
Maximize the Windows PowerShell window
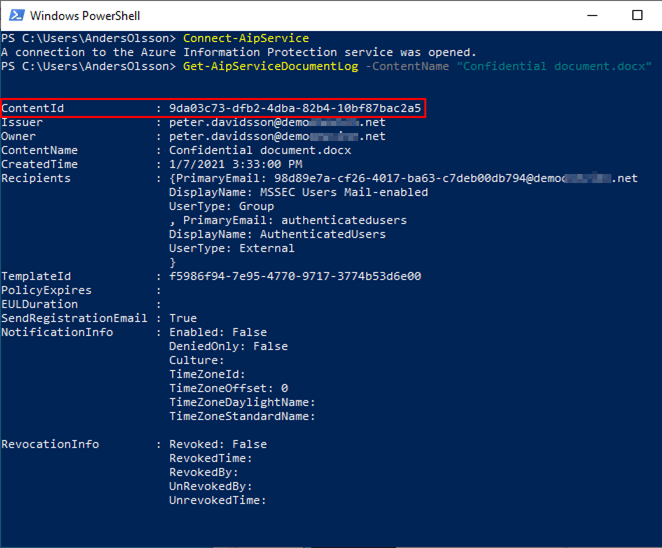[x=638, y=16]
